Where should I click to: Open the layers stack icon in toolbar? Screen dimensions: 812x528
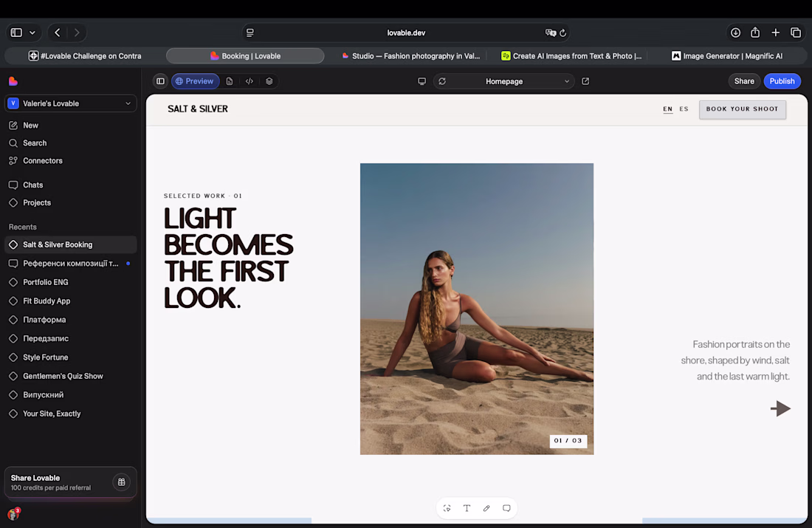coord(269,81)
